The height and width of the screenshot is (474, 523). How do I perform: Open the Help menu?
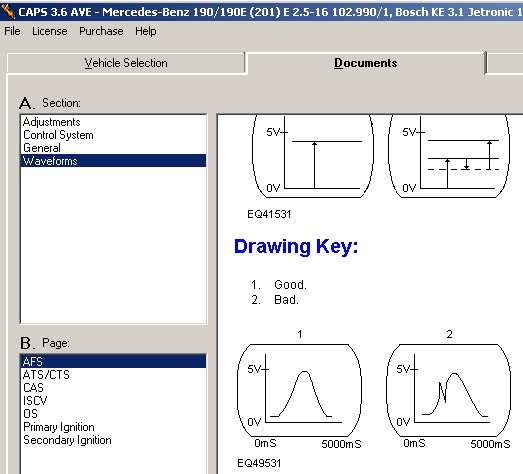click(x=145, y=31)
